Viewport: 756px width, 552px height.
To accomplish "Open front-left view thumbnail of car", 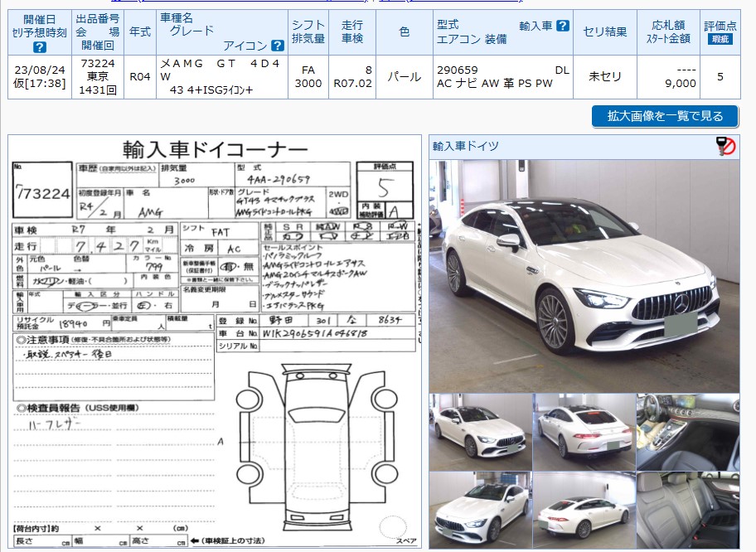I will coord(480,432).
